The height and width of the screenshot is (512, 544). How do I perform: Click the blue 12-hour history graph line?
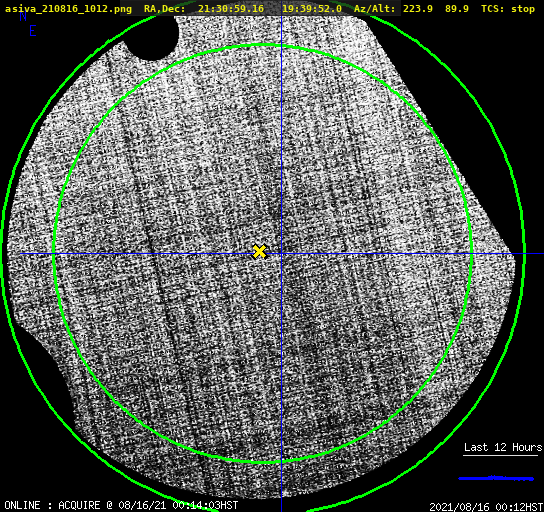pyautogui.click(x=496, y=478)
